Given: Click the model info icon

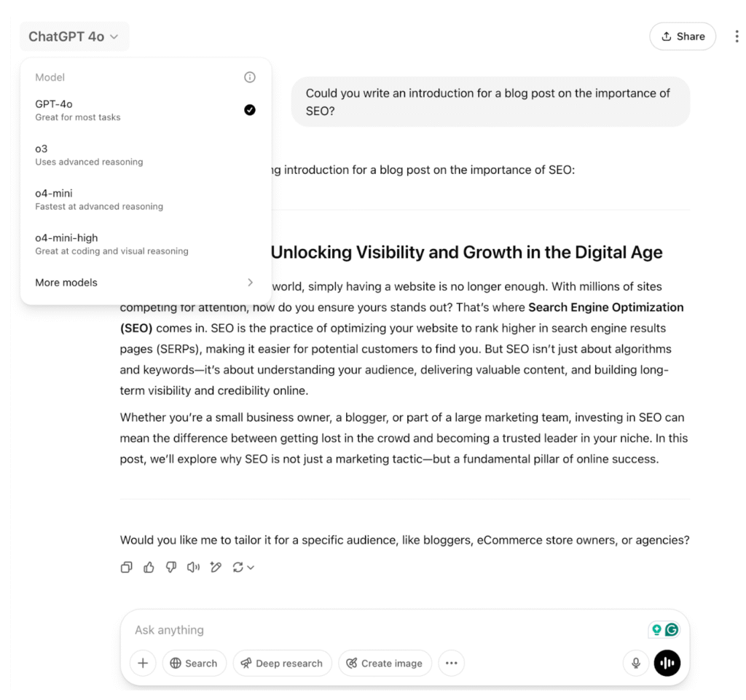Looking at the screenshot, I should point(250,77).
